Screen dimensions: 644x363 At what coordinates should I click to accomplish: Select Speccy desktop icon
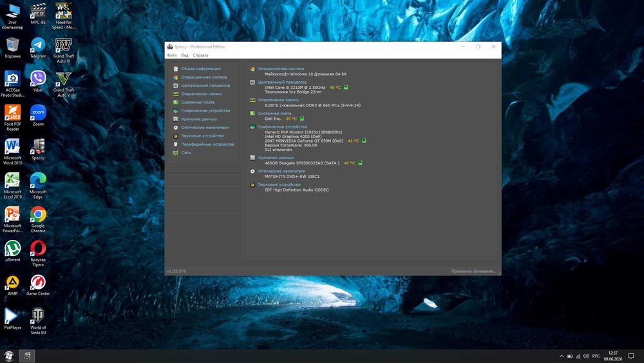click(x=38, y=149)
